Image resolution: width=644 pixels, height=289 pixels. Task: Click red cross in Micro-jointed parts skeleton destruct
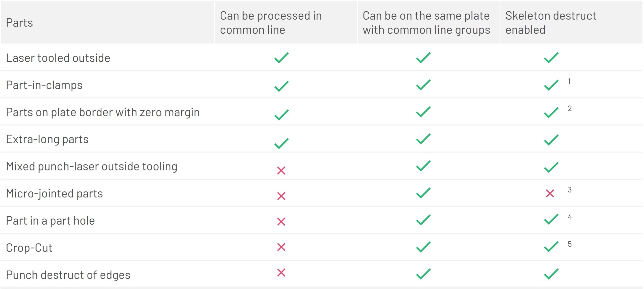pos(550,193)
